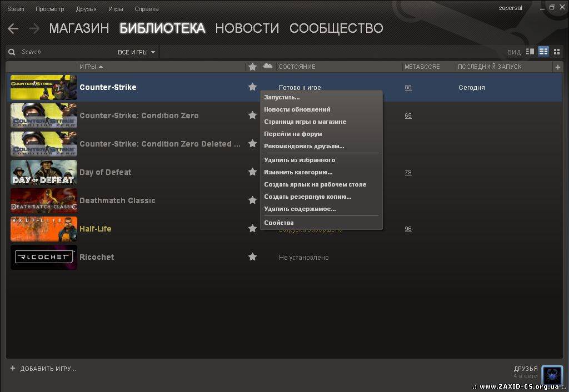Screen dimensions: 569x392
Task: Select the Counter-Strike game thumbnail
Action: (43, 87)
